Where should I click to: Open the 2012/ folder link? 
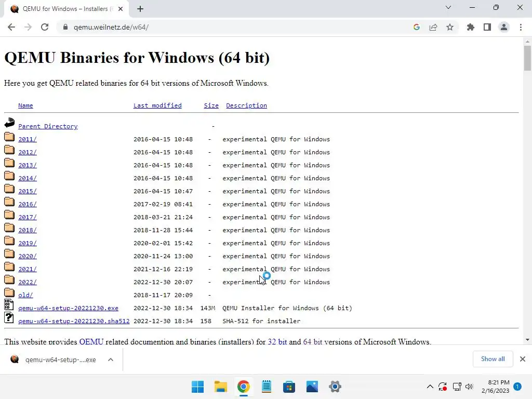click(28, 152)
